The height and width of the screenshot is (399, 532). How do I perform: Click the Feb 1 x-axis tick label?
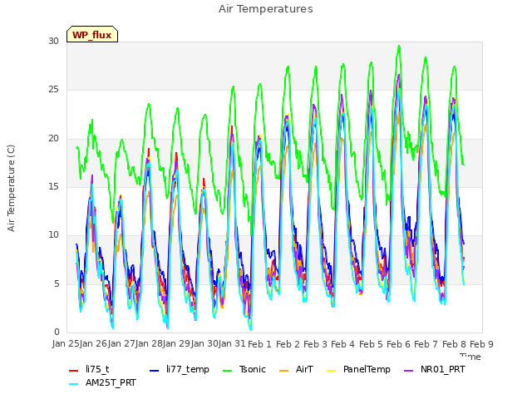tap(259, 344)
